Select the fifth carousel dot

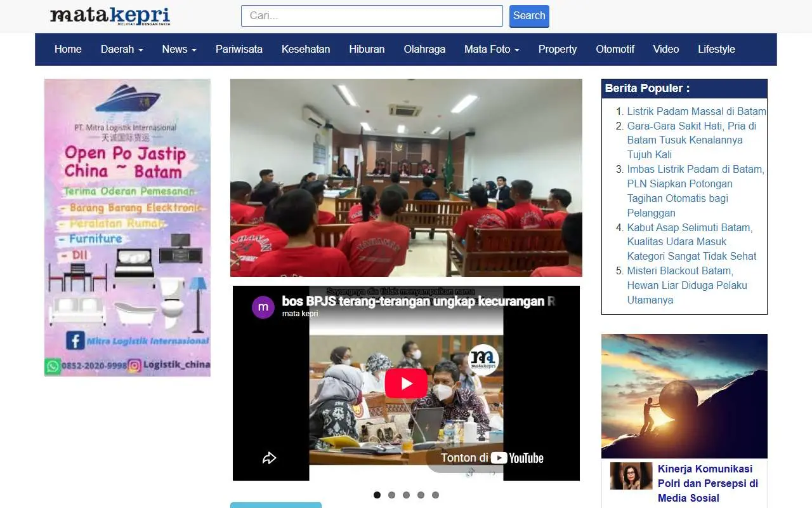tap(435, 495)
